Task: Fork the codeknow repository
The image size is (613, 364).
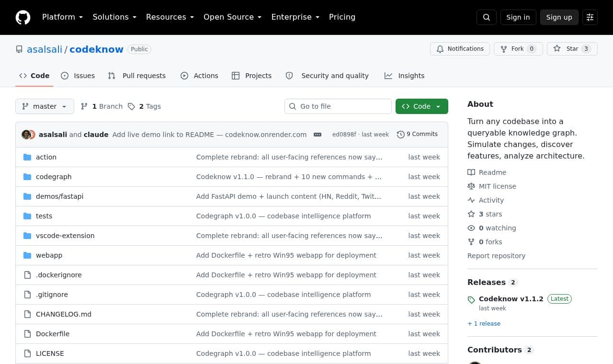Action: click(x=518, y=49)
